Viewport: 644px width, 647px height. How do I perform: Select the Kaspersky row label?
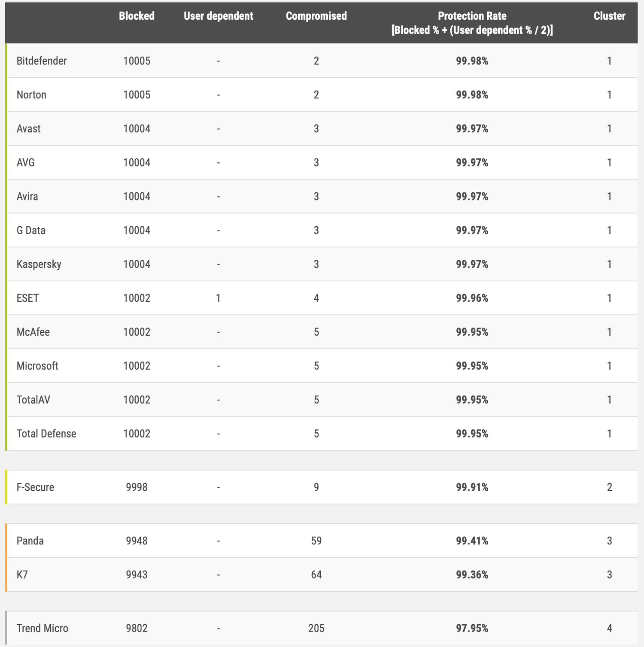39,264
